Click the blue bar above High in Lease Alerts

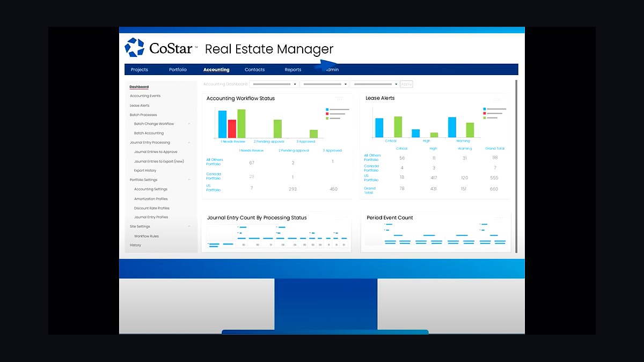(x=416, y=134)
